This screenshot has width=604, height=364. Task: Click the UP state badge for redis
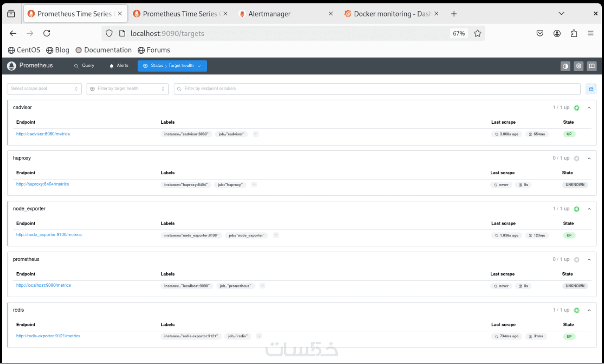(569, 336)
